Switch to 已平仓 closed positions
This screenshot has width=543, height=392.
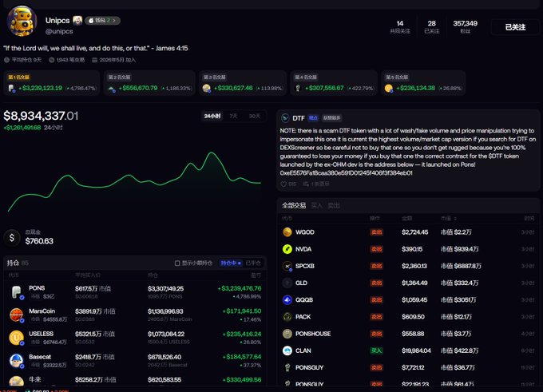(253, 263)
